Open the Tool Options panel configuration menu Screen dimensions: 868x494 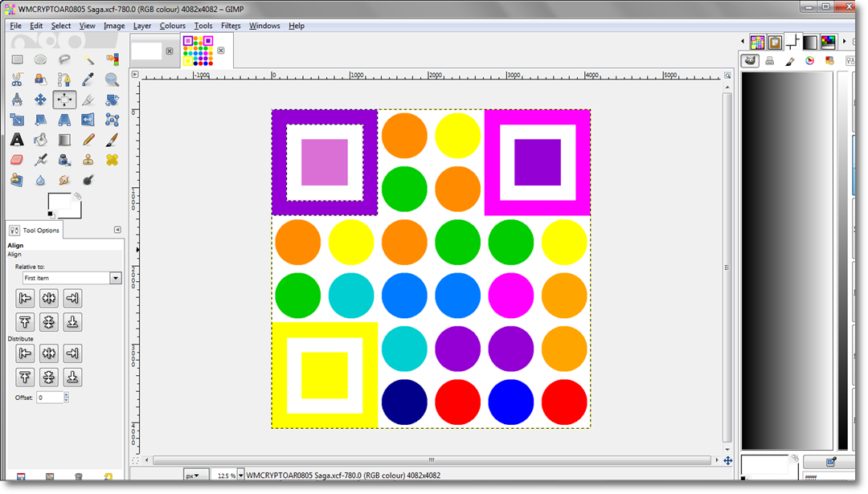pyautogui.click(x=117, y=230)
